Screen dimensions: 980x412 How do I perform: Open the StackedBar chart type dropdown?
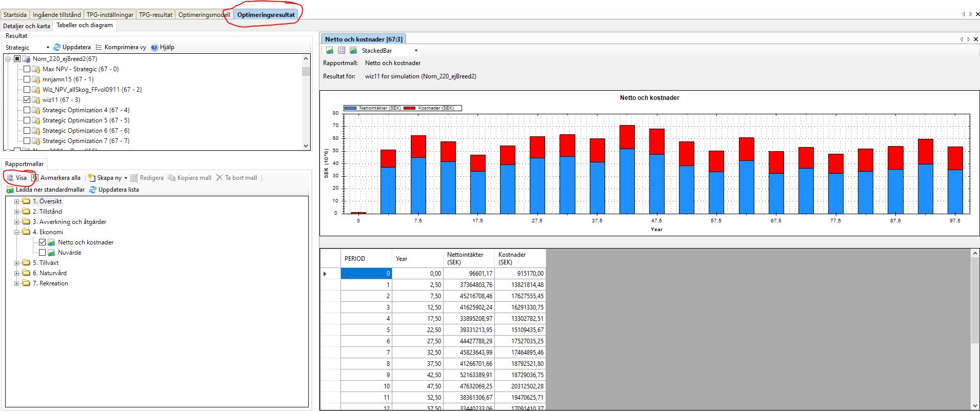pyautogui.click(x=416, y=51)
